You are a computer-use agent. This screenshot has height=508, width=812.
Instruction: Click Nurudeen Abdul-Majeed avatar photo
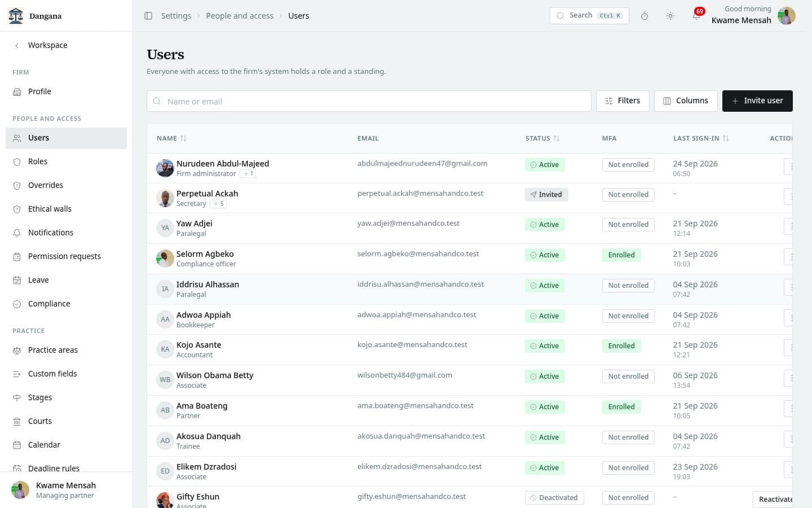click(x=165, y=168)
